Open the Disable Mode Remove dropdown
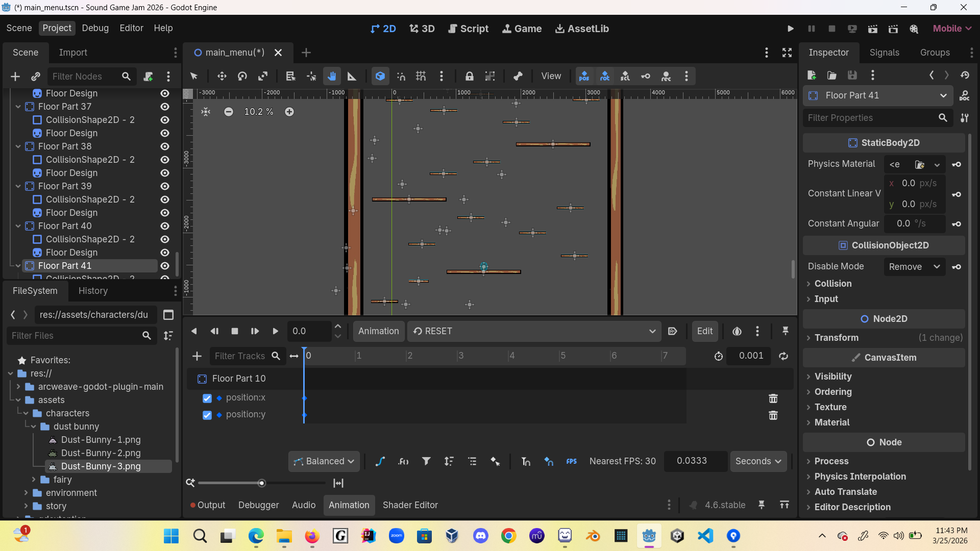The height and width of the screenshot is (551, 980). tap(914, 267)
